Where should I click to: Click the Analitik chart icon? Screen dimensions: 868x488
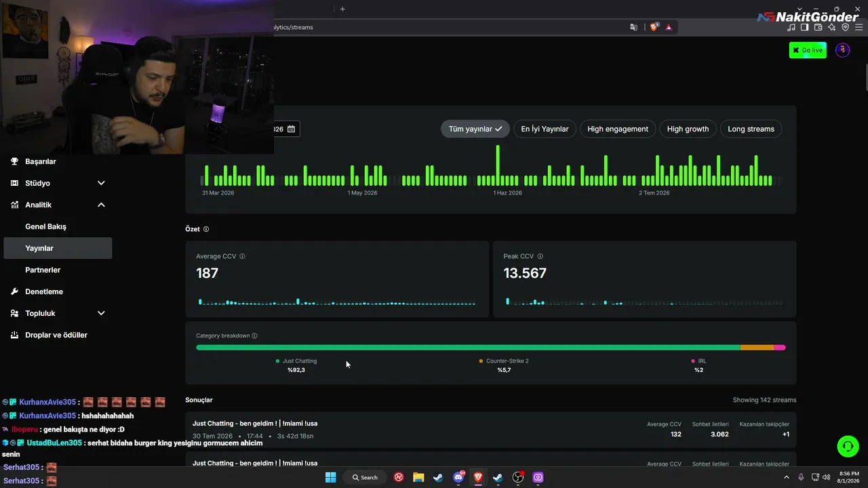(x=14, y=205)
